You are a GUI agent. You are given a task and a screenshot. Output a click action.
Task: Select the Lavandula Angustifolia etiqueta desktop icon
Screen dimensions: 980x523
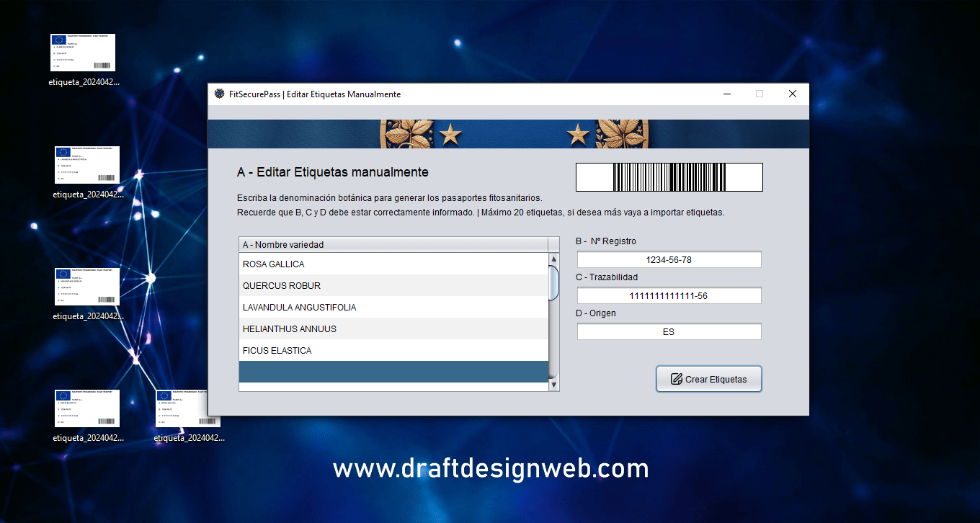87,165
